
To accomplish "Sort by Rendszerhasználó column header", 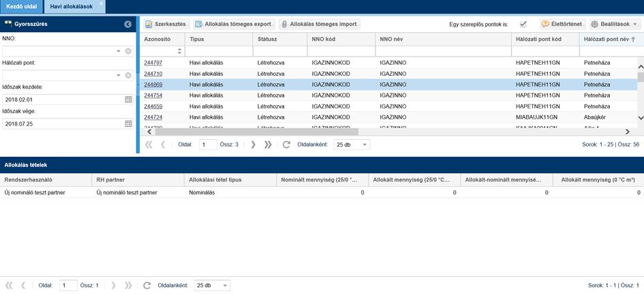I will (46, 179).
